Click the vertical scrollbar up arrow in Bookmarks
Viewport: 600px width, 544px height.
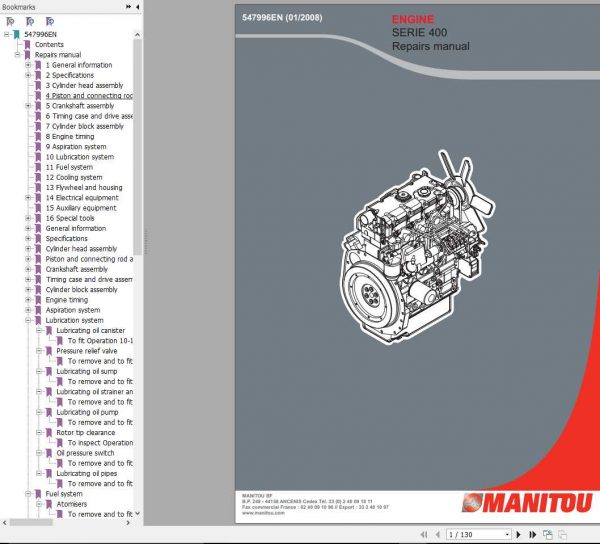click(x=137, y=35)
